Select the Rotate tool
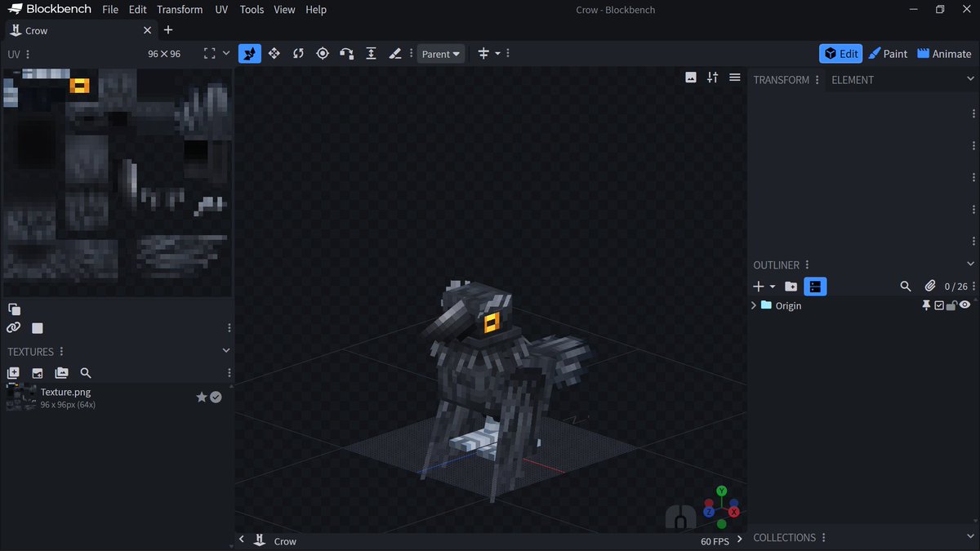This screenshot has height=551, width=980. [x=298, y=53]
